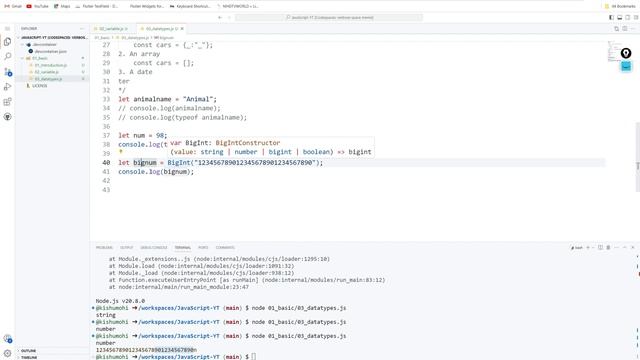The image size is (640, 360).
Task: Toggle the primary sidebar layout icon
Action: pos(611,18)
